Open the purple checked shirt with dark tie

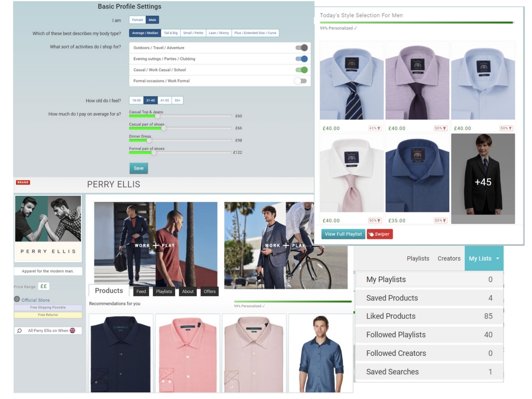(417, 81)
